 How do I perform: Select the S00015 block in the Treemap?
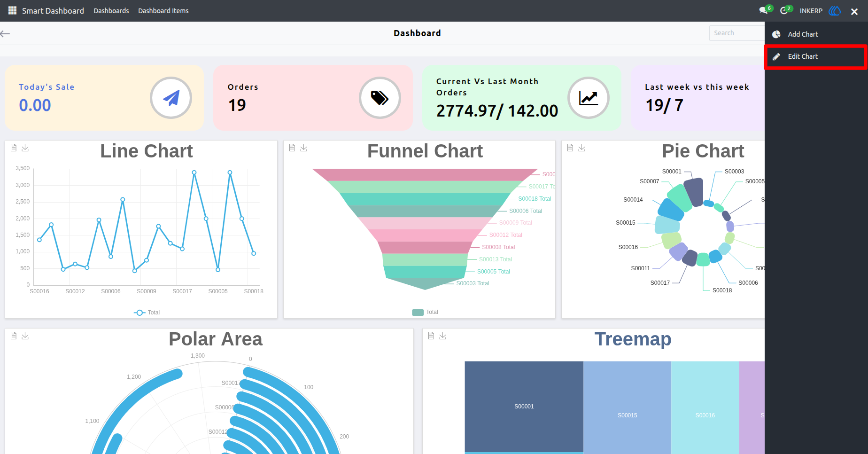628,407
